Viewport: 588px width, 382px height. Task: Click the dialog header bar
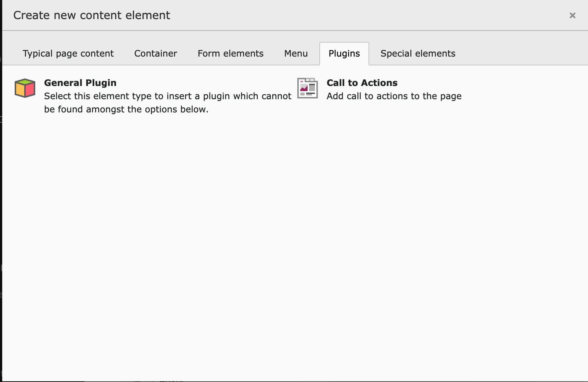click(294, 15)
